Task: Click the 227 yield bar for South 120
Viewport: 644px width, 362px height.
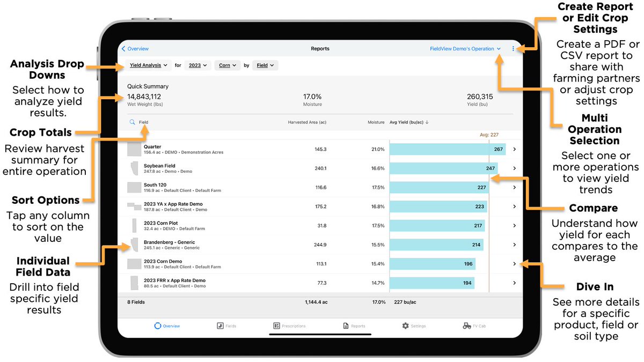Action: (x=439, y=188)
